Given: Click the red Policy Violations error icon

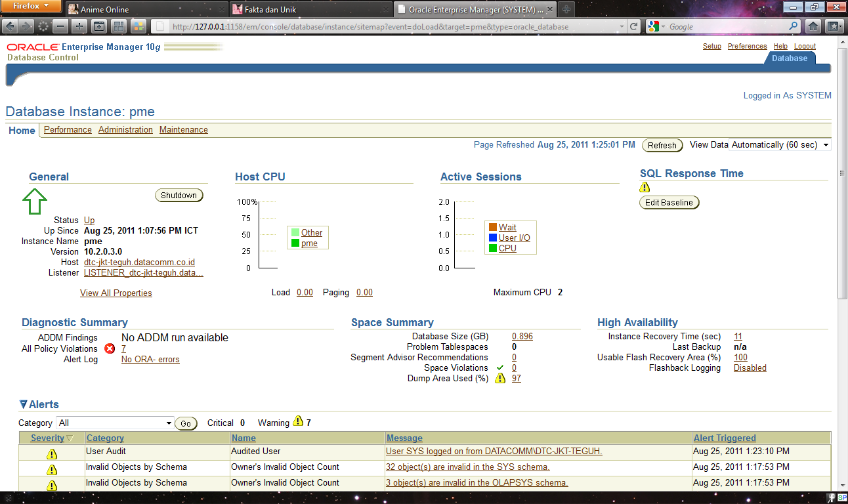Looking at the screenshot, I should (x=110, y=348).
